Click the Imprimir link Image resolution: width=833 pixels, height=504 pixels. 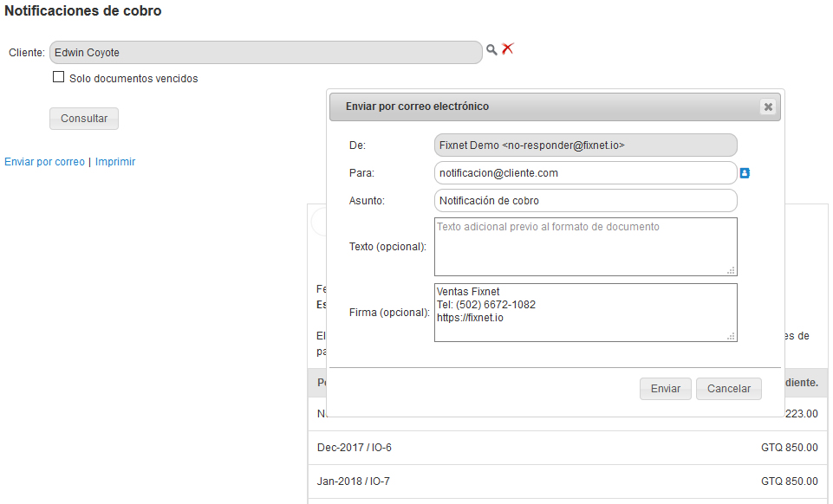point(115,162)
